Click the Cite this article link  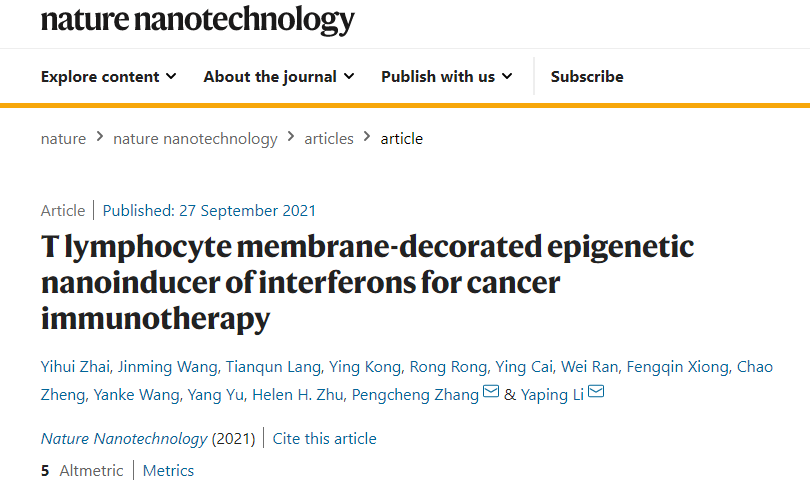coord(325,438)
